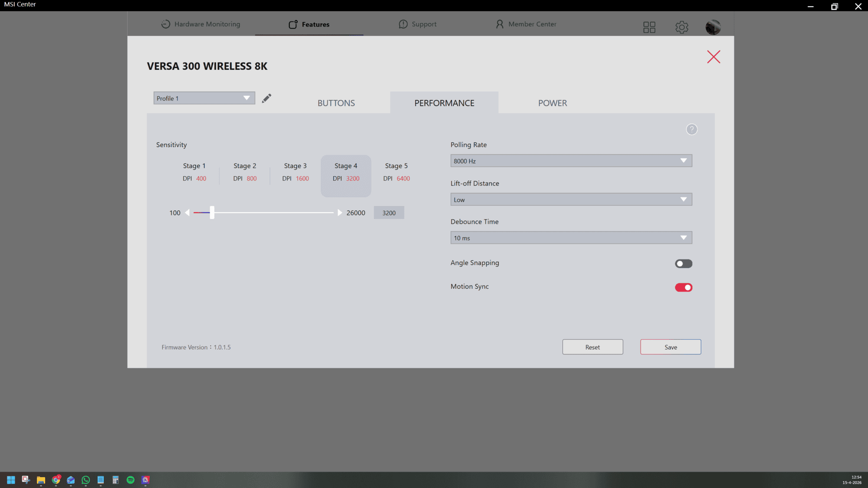Click the Save button
The height and width of the screenshot is (488, 868).
(x=670, y=347)
